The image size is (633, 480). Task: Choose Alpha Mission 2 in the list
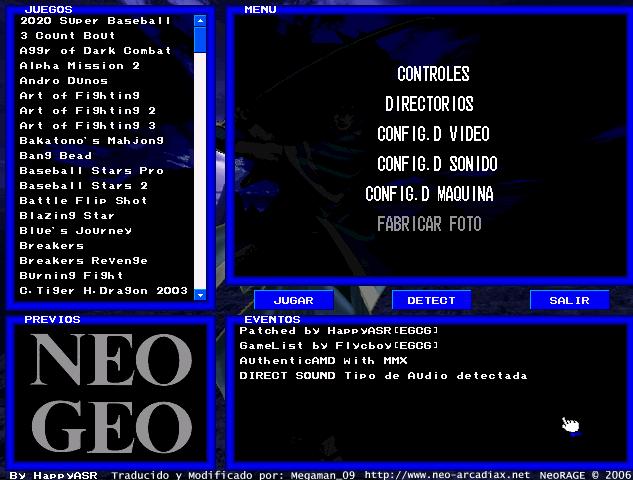[80, 65]
